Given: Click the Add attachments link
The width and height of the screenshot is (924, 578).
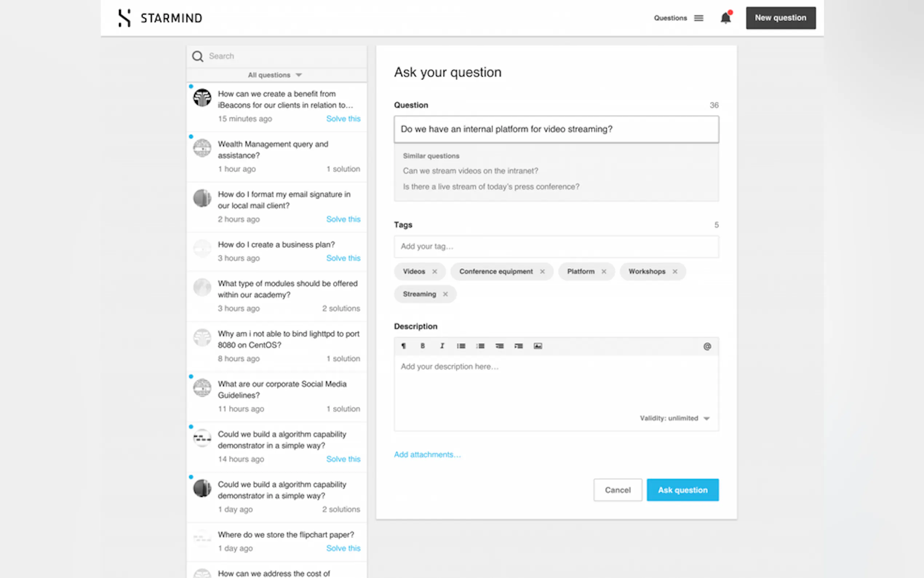Looking at the screenshot, I should (x=427, y=455).
